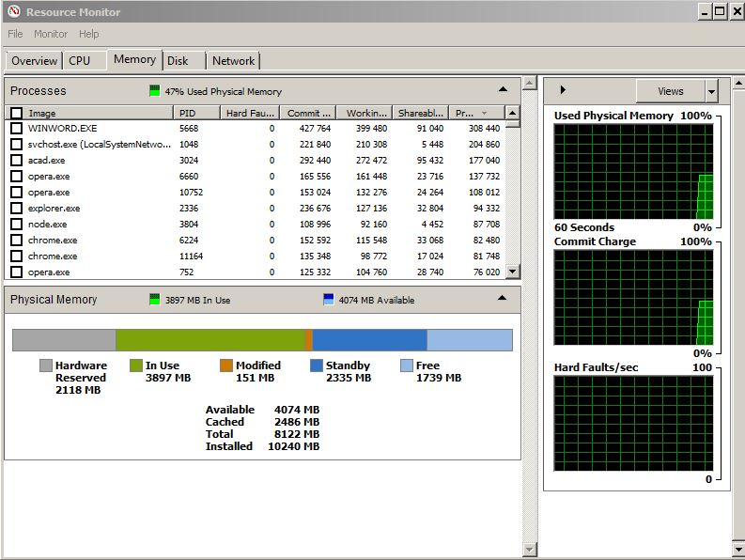Screen dimensions: 745x560
Task: Click the Installed 10240 MB value
Action: [x=294, y=446]
